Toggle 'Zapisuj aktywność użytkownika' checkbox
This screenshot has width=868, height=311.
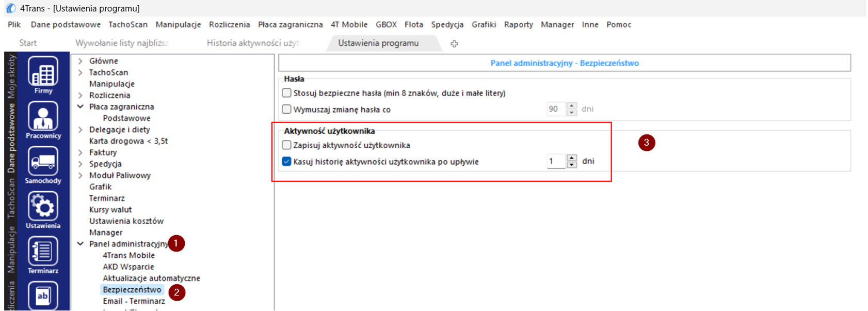coord(287,145)
